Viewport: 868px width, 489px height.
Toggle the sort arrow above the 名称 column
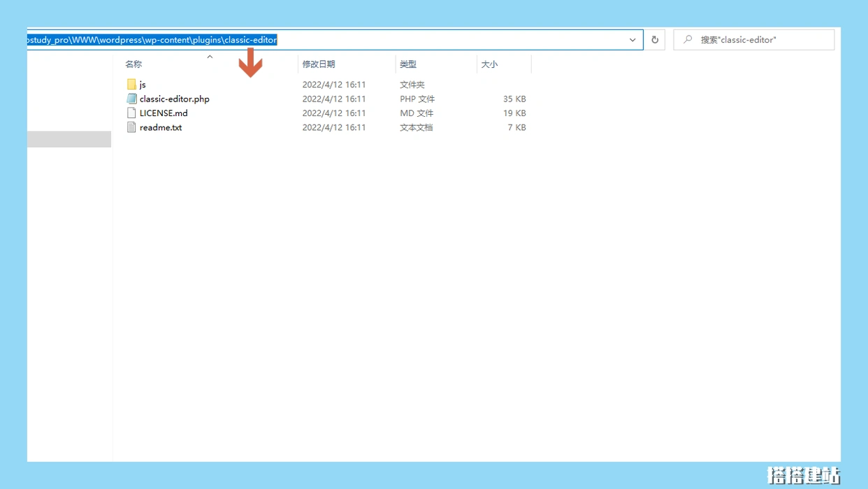[210, 57]
